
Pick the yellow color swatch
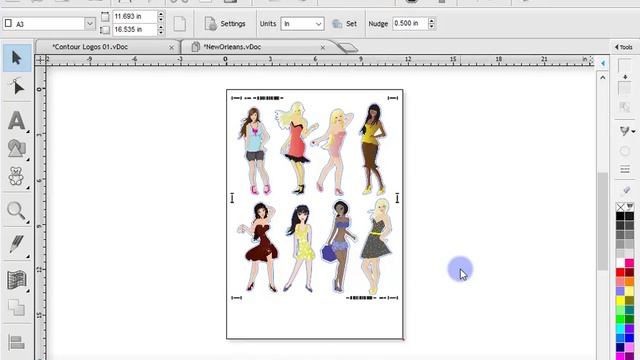[x=620, y=300]
